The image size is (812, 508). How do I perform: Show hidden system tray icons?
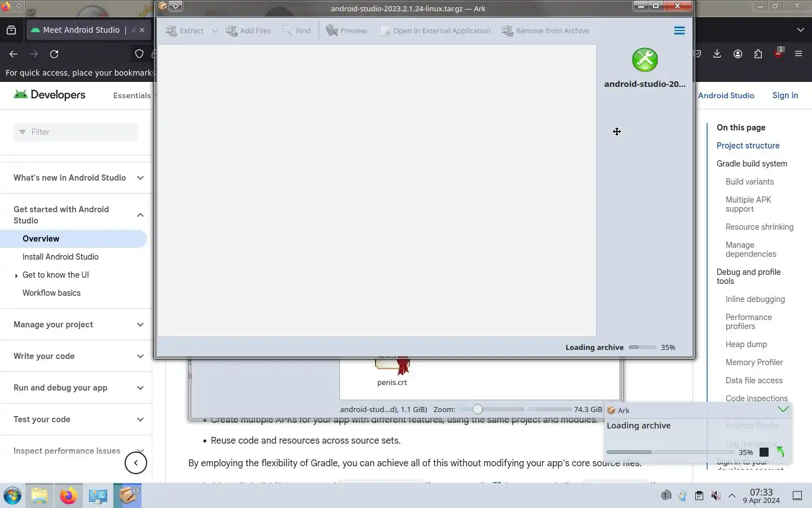tap(732, 496)
